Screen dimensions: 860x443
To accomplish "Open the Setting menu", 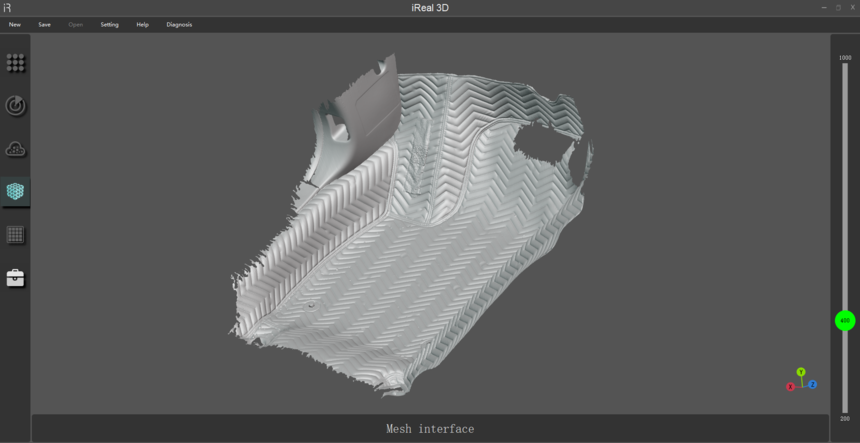I will pos(109,24).
